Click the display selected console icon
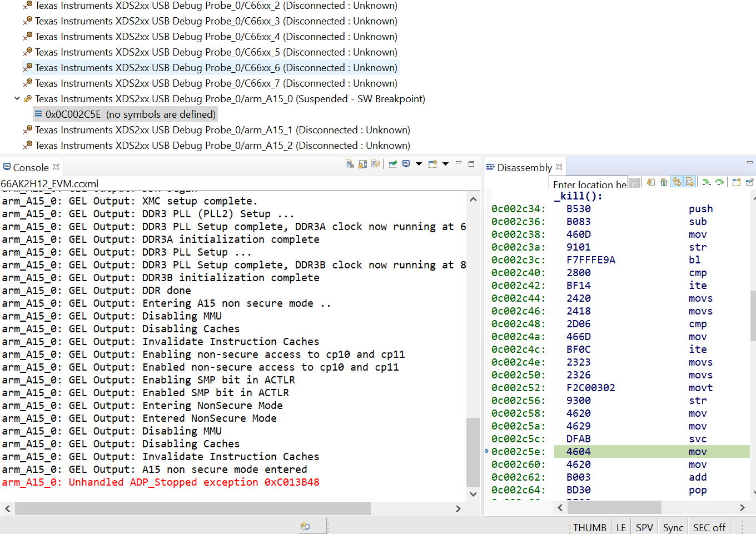The height and width of the screenshot is (534, 756). [406, 164]
